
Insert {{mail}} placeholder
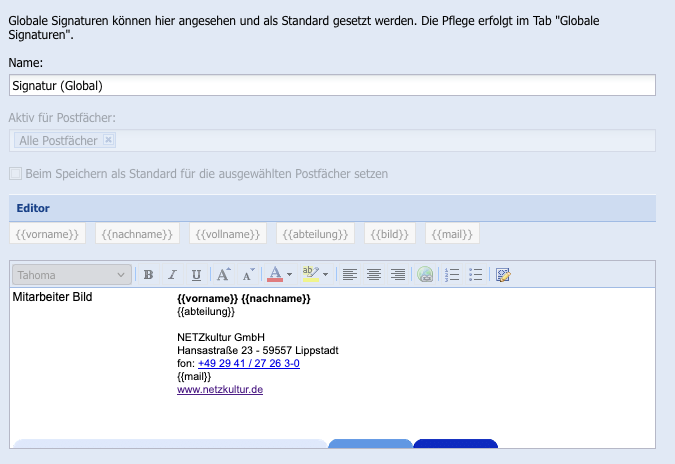pos(452,234)
